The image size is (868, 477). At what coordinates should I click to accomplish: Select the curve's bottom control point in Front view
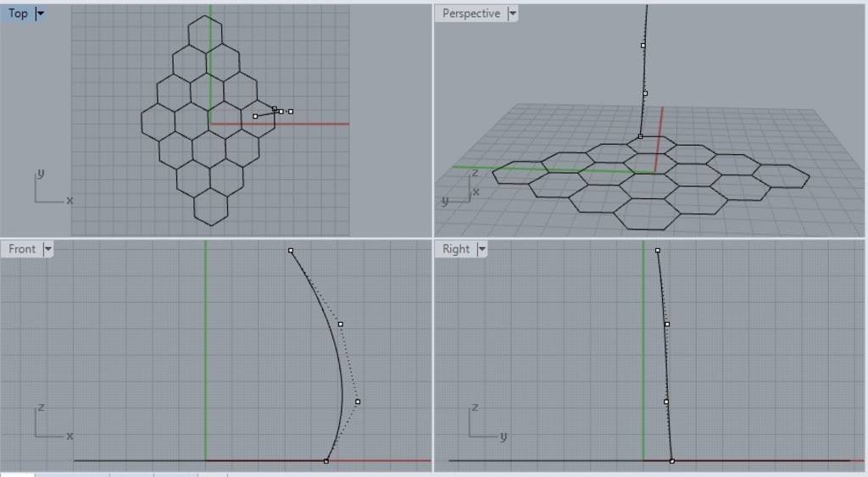point(326,461)
